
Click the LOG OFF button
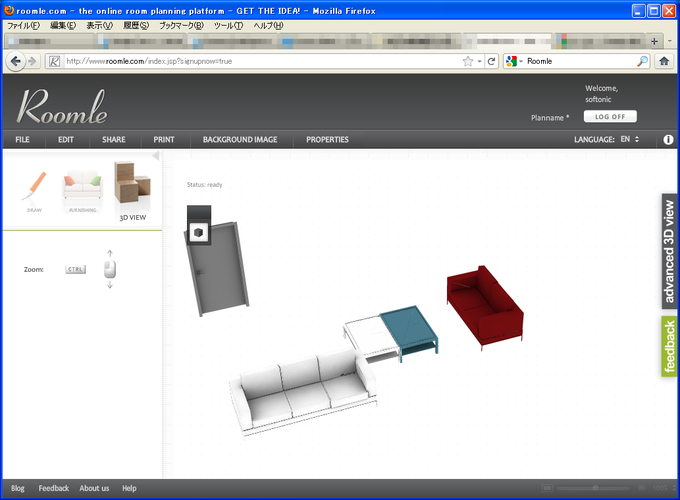[610, 116]
